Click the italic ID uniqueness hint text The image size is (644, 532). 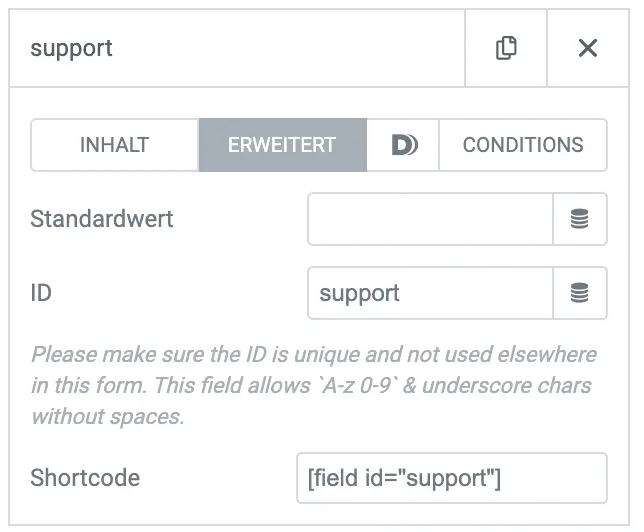coord(314,385)
